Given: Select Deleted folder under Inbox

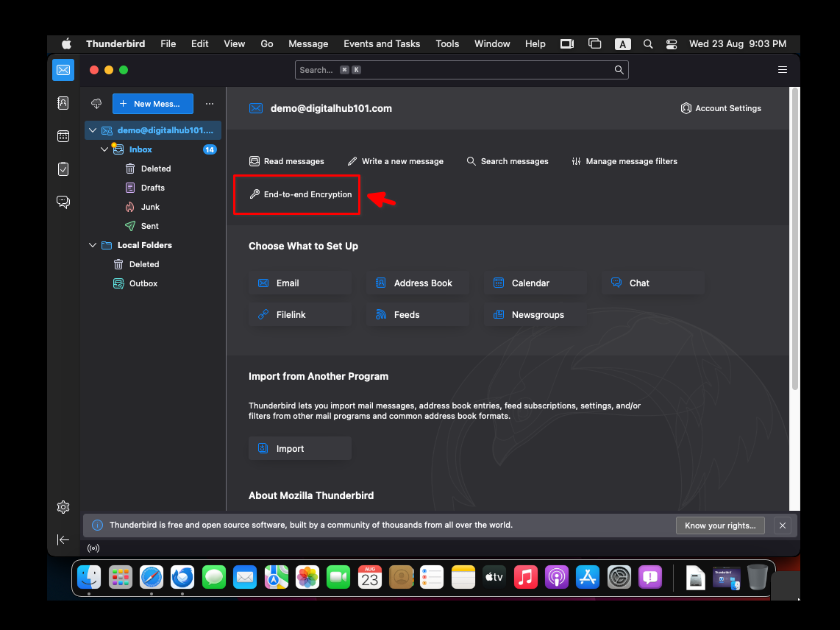Looking at the screenshot, I should [x=153, y=169].
